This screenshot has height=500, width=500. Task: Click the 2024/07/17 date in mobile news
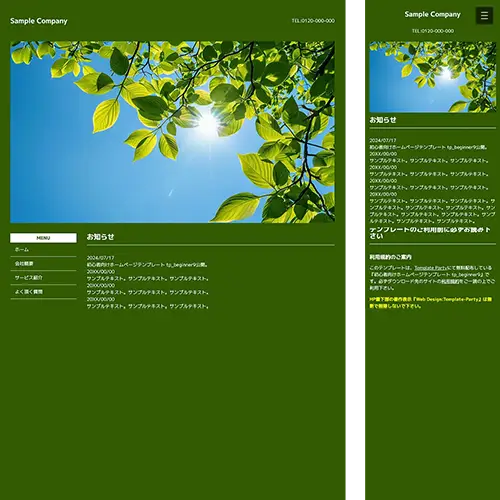point(383,141)
